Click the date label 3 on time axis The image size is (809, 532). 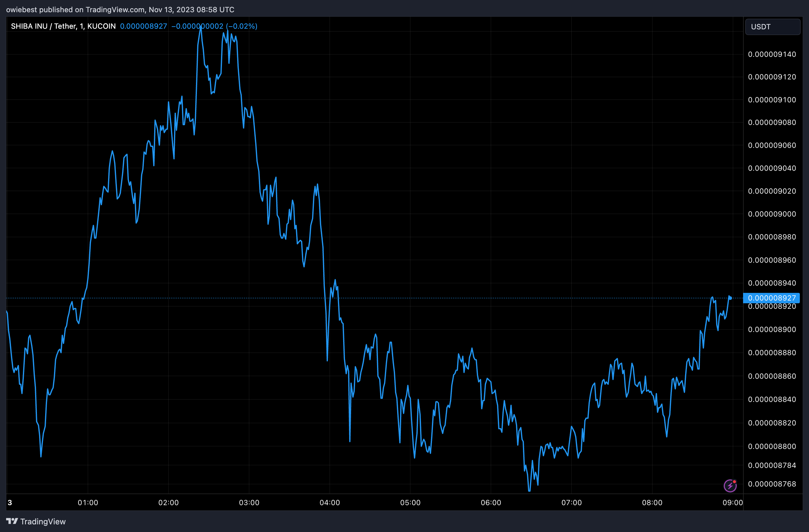[x=10, y=502]
